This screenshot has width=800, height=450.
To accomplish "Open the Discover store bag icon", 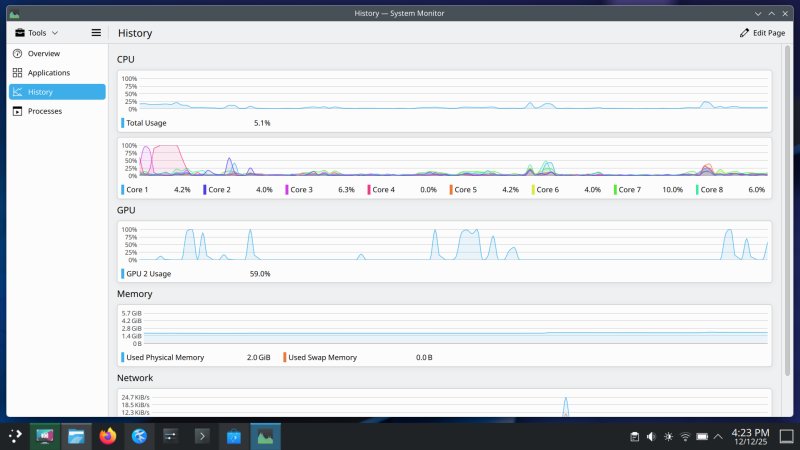I will [x=234, y=436].
